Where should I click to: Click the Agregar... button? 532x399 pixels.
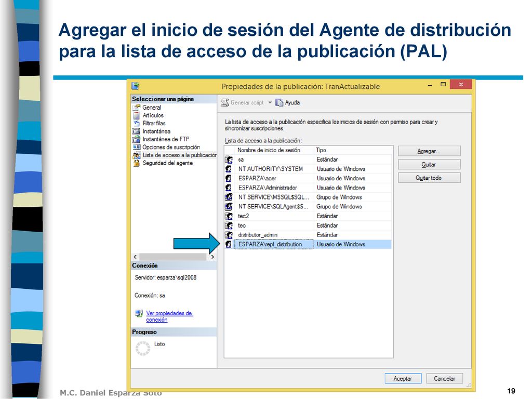click(429, 151)
